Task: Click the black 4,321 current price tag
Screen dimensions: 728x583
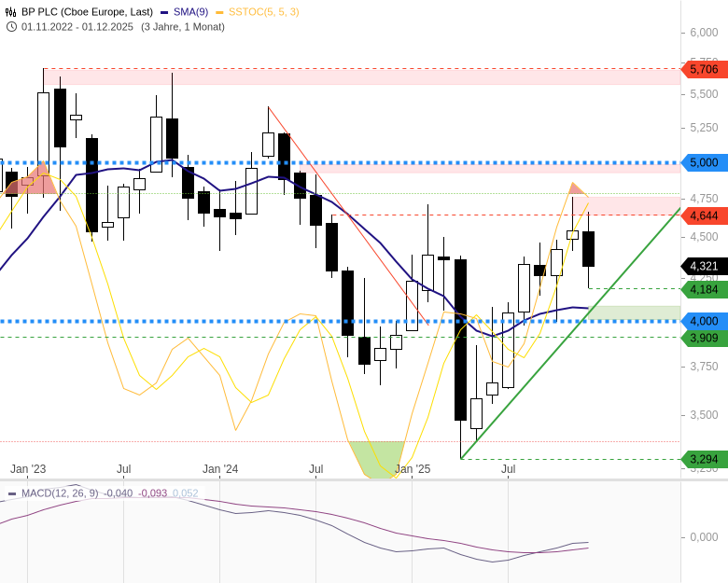Action: tap(704, 266)
